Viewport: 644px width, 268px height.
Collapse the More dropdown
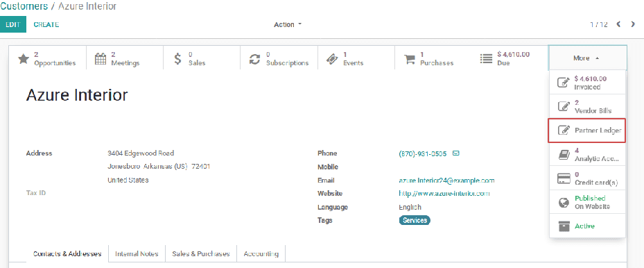point(587,58)
